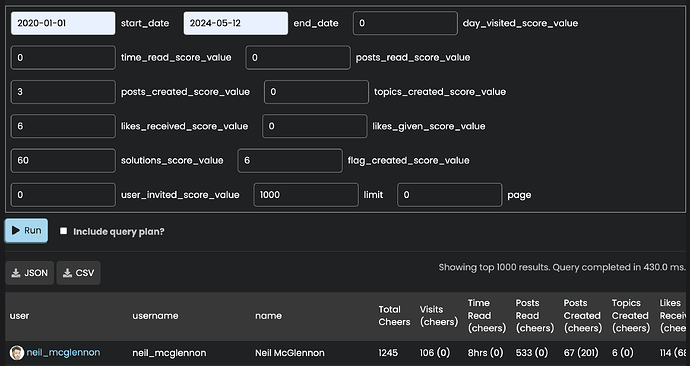The height and width of the screenshot is (366, 690).
Task: Focus the start_date input field
Action: click(63, 23)
